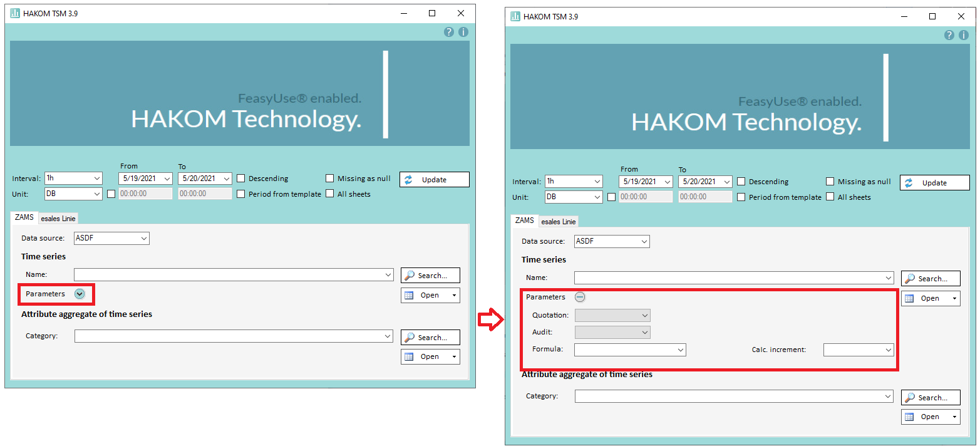This screenshot has width=980, height=446.
Task: Click Category Open button in left window
Action: point(430,356)
